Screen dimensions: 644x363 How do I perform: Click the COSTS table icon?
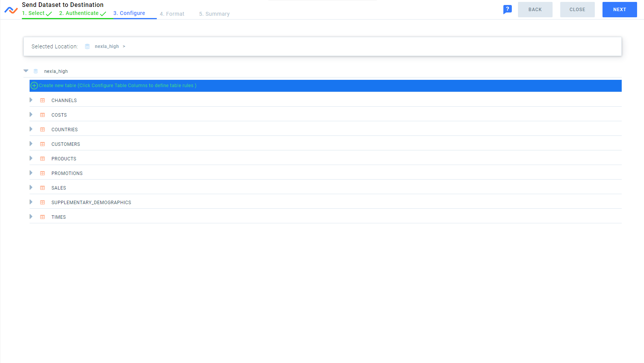pos(43,115)
